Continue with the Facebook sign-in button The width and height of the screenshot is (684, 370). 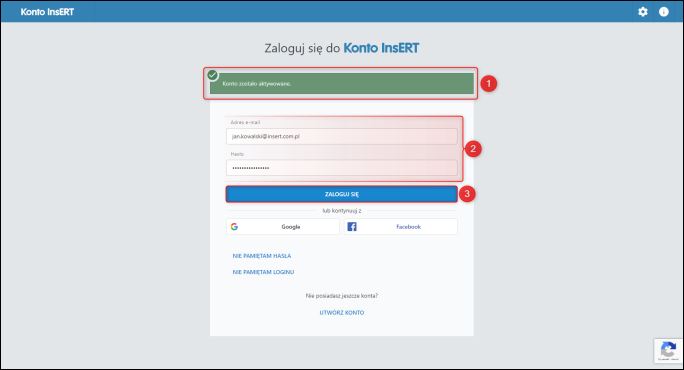tap(400, 226)
